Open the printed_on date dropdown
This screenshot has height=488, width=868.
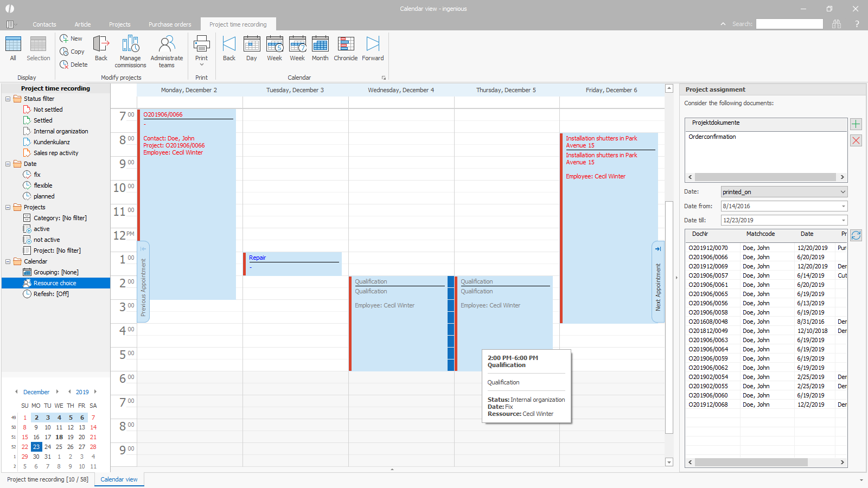(x=843, y=192)
